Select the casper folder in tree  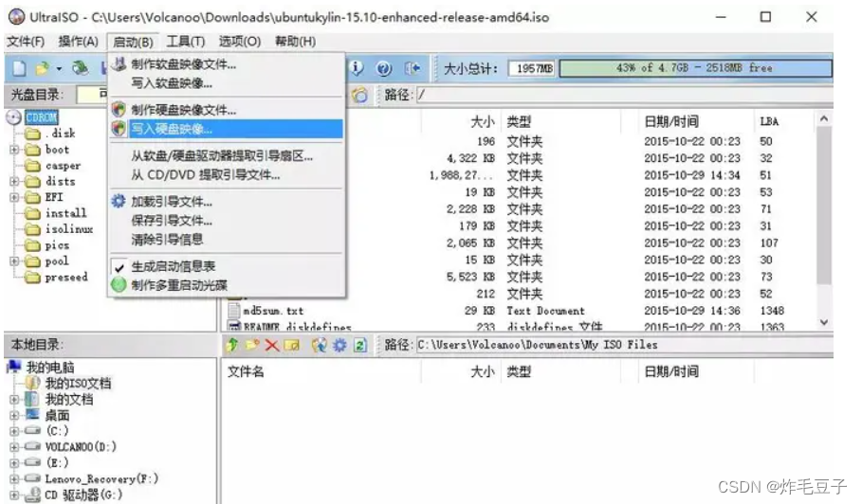coord(63,165)
